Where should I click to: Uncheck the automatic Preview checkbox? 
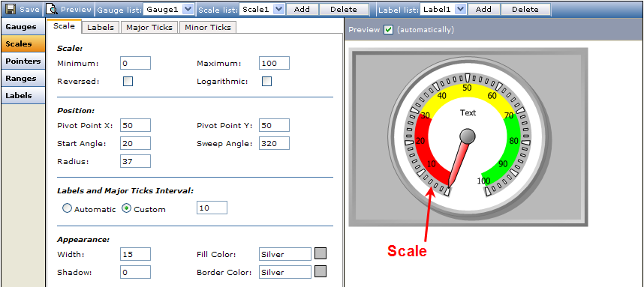coord(388,30)
